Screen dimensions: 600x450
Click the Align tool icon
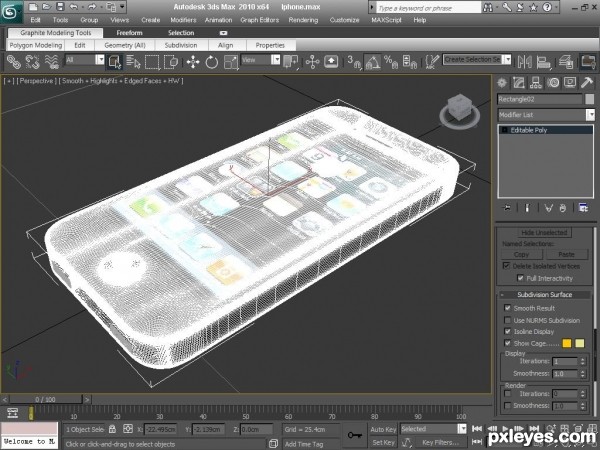543,61
